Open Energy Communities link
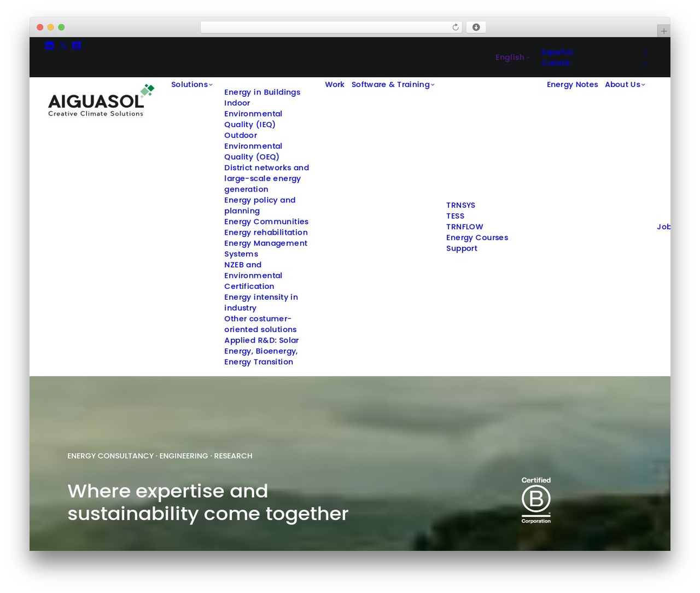 tap(266, 222)
